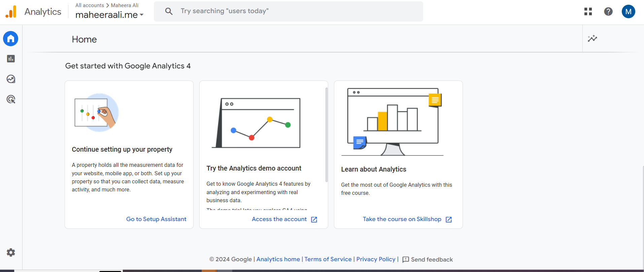The height and width of the screenshot is (272, 644).
Task: Open the Google apps grid launcher
Action: (588, 11)
